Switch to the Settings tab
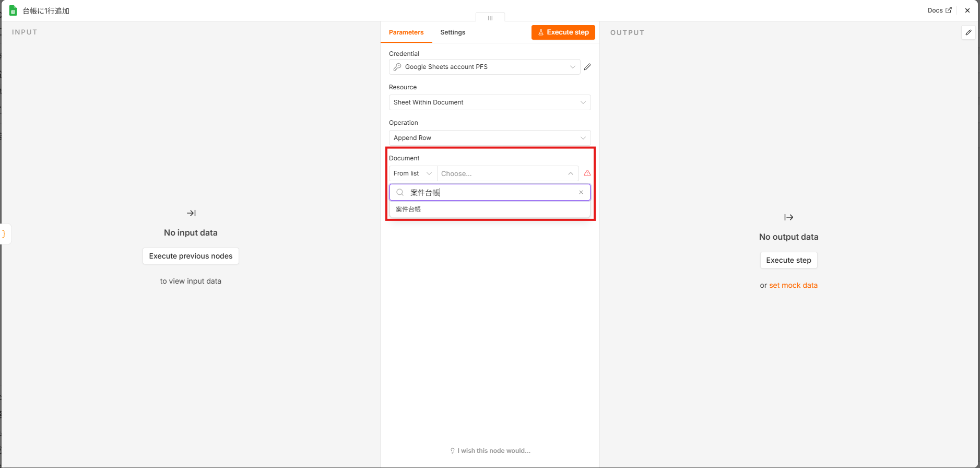980x468 pixels. (x=453, y=32)
